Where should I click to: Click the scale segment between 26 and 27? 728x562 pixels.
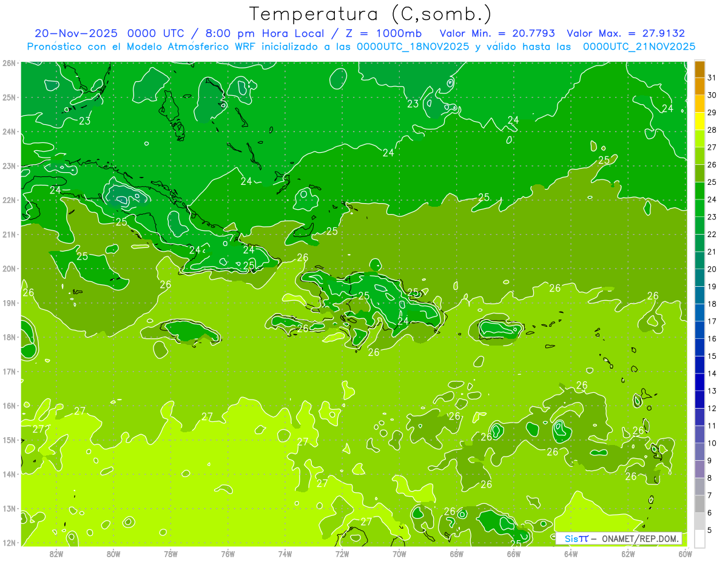coord(699,156)
